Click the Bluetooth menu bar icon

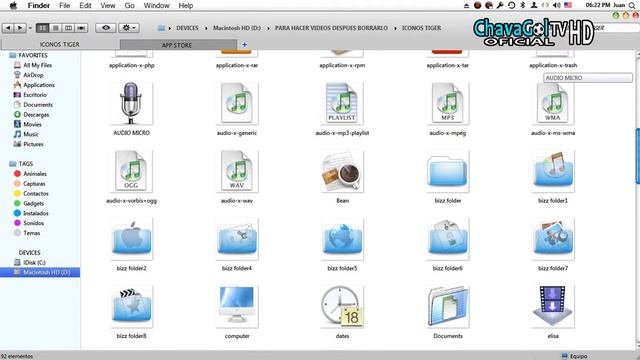(522, 5)
